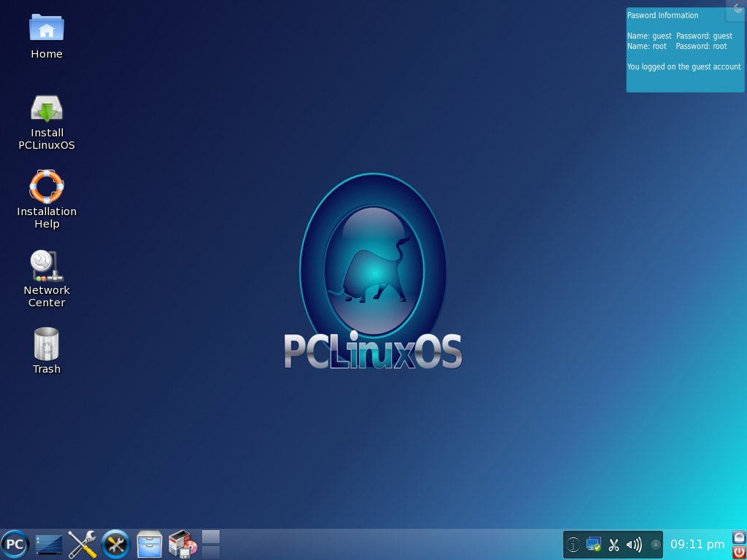
Task: Open Installation Help lifebuoy icon
Action: tap(47, 200)
